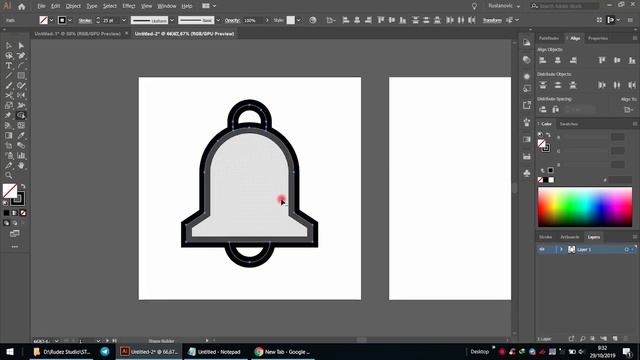
Task: Select the Eyedropper tool
Action: (x=21, y=136)
